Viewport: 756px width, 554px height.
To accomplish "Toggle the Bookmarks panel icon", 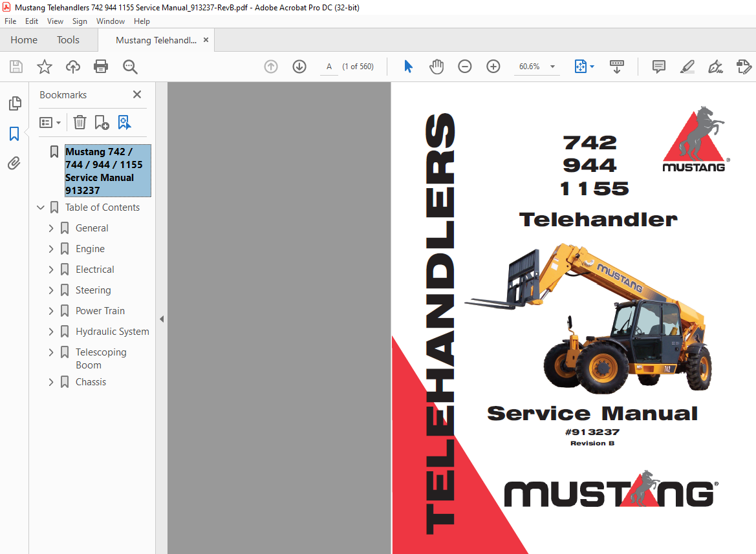I will pos(14,133).
